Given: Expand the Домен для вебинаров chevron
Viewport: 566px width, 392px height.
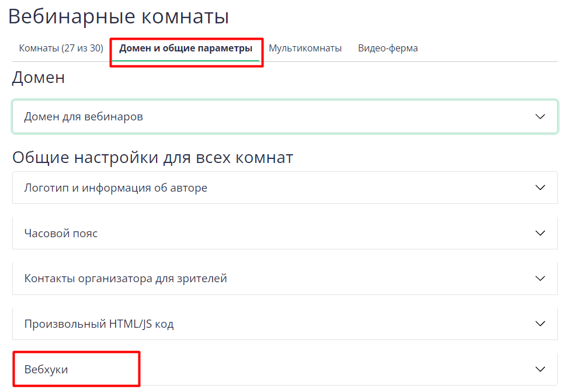Looking at the screenshot, I should click(540, 117).
